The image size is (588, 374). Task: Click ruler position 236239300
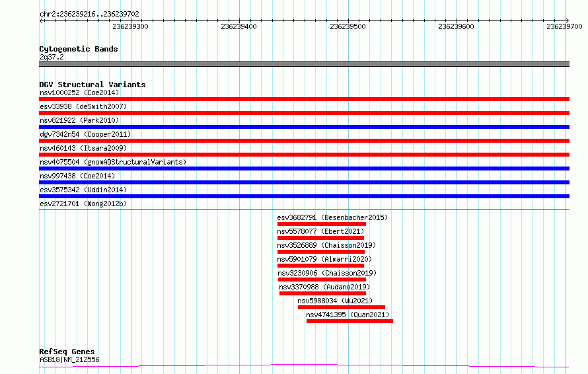pyautogui.click(x=131, y=26)
